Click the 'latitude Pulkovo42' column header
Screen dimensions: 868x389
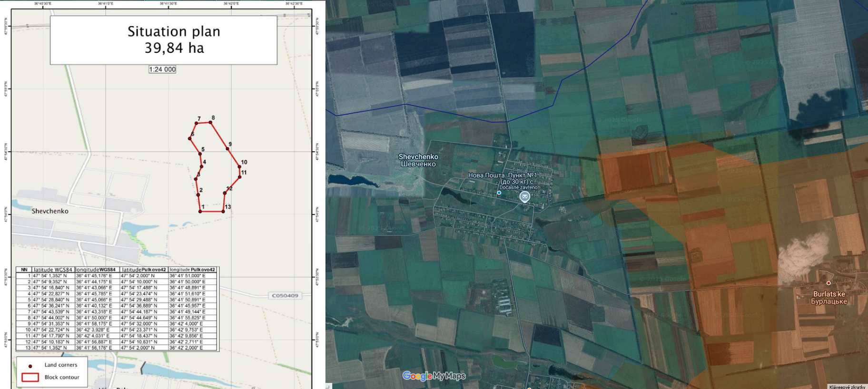point(144,270)
